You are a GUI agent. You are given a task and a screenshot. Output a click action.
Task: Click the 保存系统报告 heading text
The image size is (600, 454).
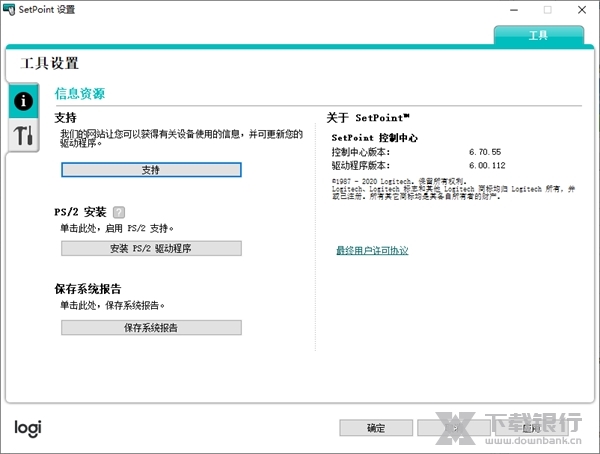(x=88, y=289)
